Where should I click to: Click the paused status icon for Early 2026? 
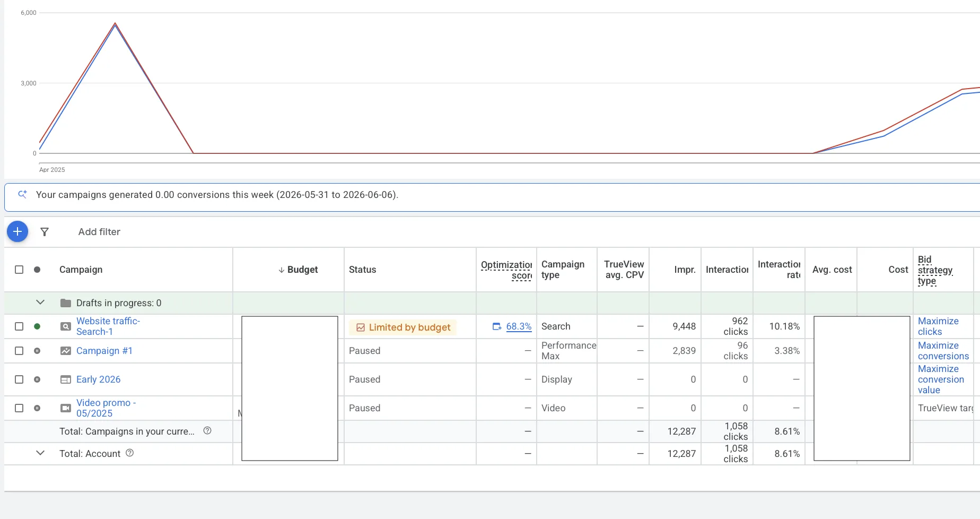(37, 379)
